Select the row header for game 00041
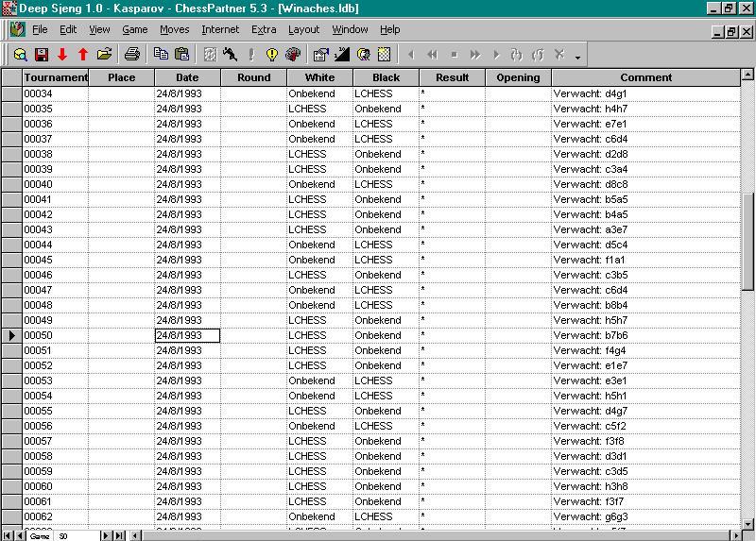The image size is (756, 541). click(11, 199)
